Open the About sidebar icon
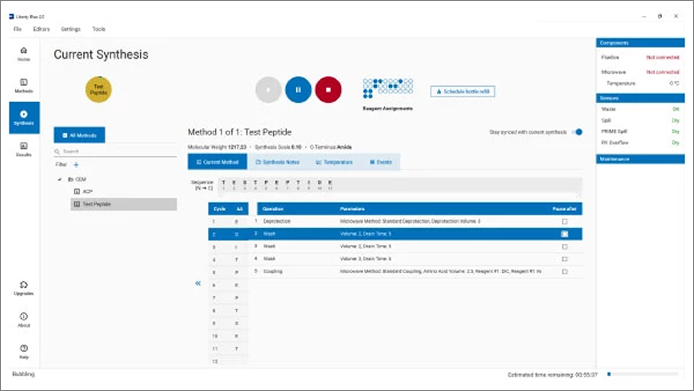The height and width of the screenshot is (391, 694). click(24, 320)
